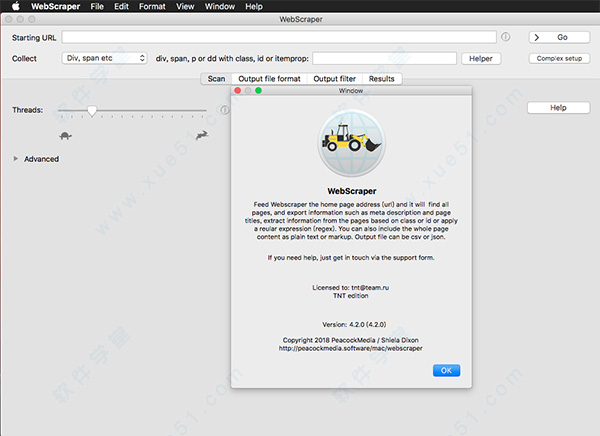Switch to the Results tab
The width and height of the screenshot is (600, 436).
[x=382, y=79]
